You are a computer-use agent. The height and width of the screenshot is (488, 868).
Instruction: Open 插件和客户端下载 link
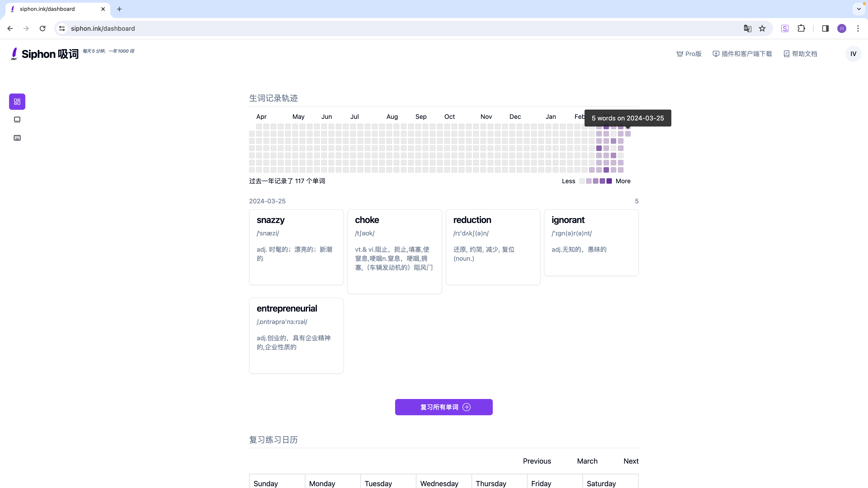(x=742, y=54)
